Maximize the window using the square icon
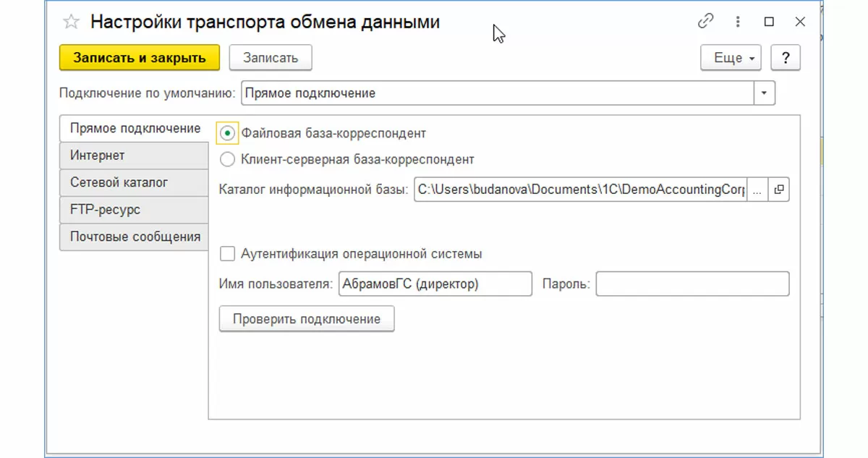Viewport: 868px width, 458px height. tap(769, 22)
